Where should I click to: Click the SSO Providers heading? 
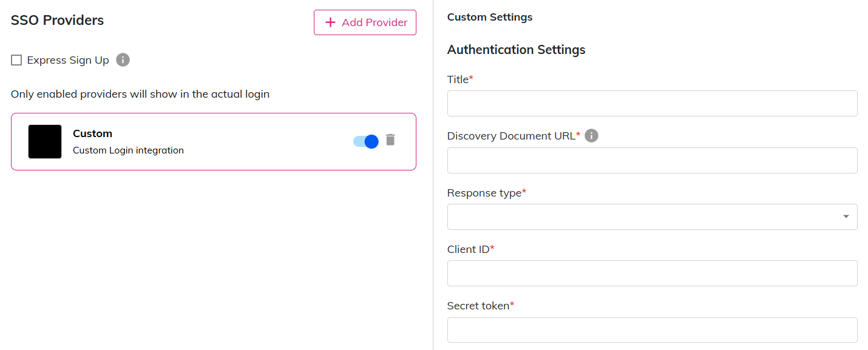[x=57, y=20]
